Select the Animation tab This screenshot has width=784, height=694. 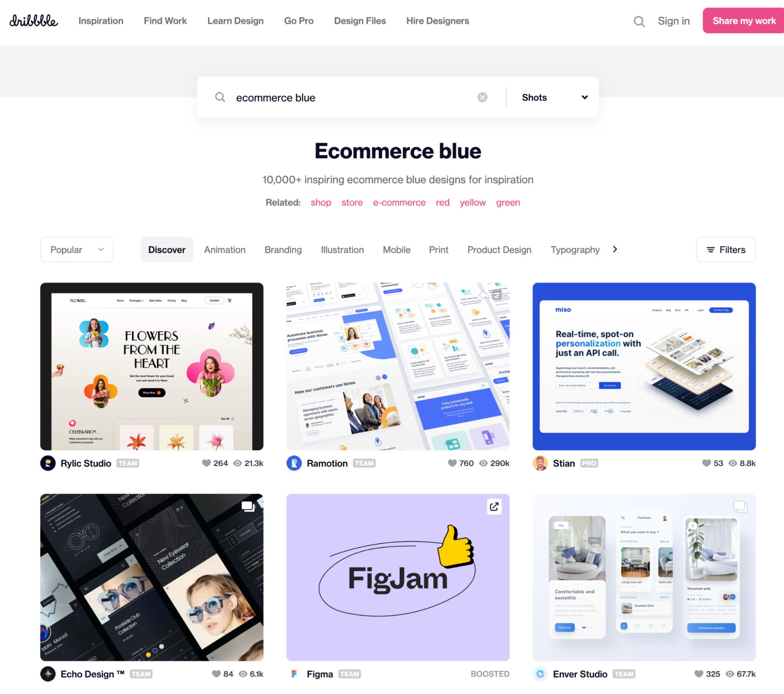pos(225,249)
